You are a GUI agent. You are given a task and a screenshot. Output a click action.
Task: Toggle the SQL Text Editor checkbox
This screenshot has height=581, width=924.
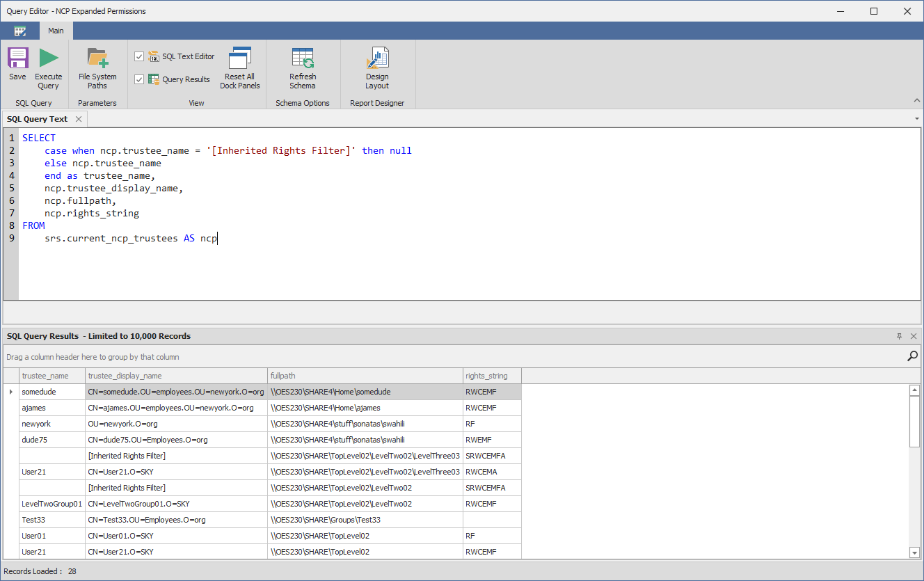[x=139, y=56]
